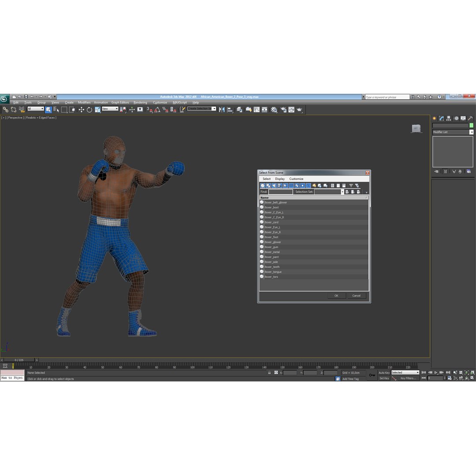This screenshot has width=476, height=476.
Task: Click the Mirror tool icon
Action: point(222,110)
